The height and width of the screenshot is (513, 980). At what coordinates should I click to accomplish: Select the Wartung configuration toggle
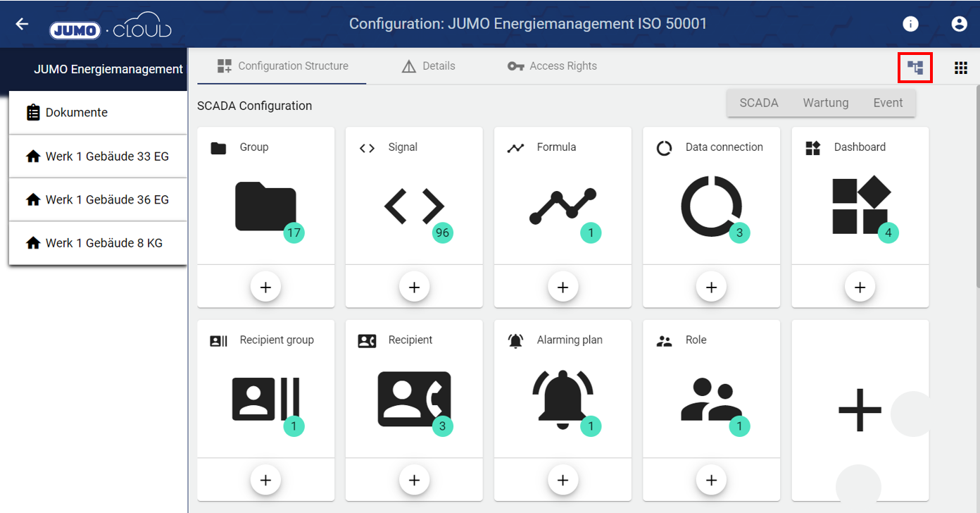pos(825,103)
